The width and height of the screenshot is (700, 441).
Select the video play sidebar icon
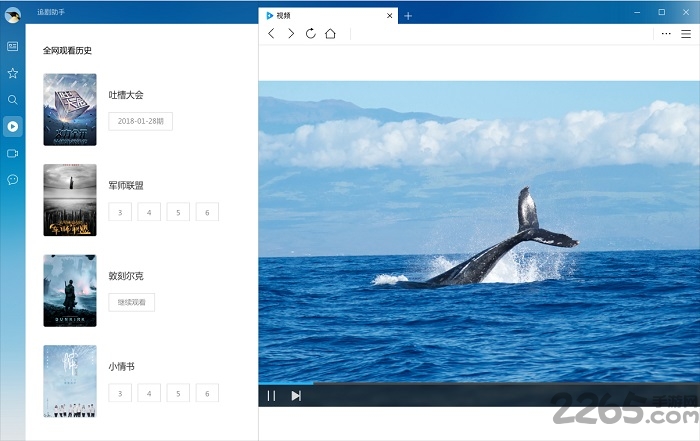pos(12,126)
